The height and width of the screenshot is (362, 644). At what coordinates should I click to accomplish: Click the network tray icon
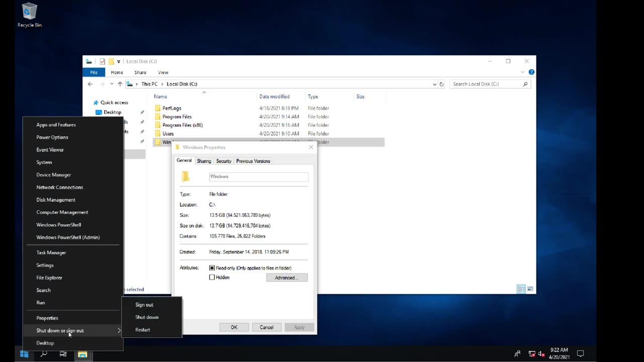[x=532, y=353]
